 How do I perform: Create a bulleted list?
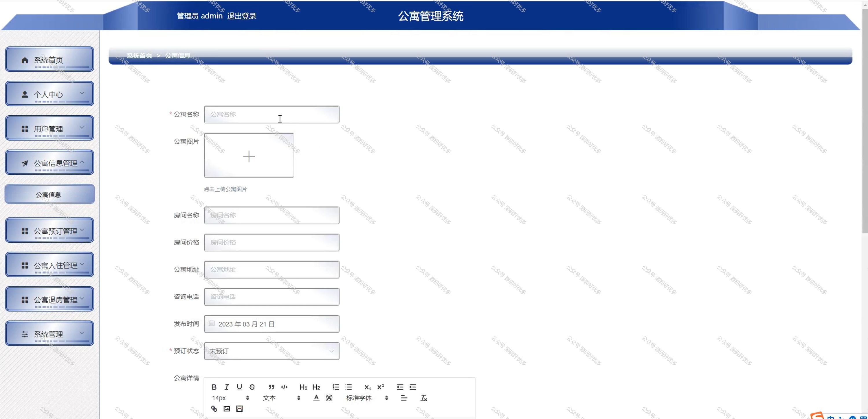348,387
